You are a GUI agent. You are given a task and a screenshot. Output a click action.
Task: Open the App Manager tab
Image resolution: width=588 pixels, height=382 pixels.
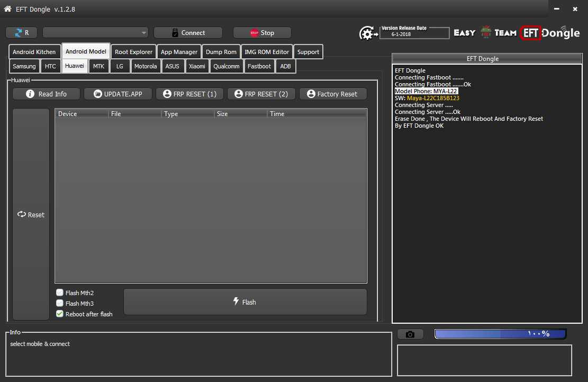click(x=179, y=52)
